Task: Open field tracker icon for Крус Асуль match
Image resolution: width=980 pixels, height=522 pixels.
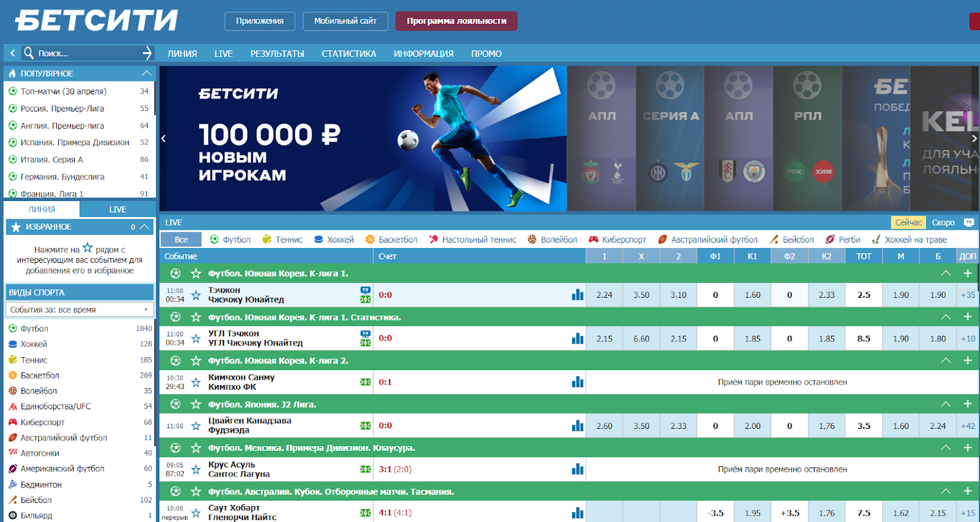Action: coord(366,469)
